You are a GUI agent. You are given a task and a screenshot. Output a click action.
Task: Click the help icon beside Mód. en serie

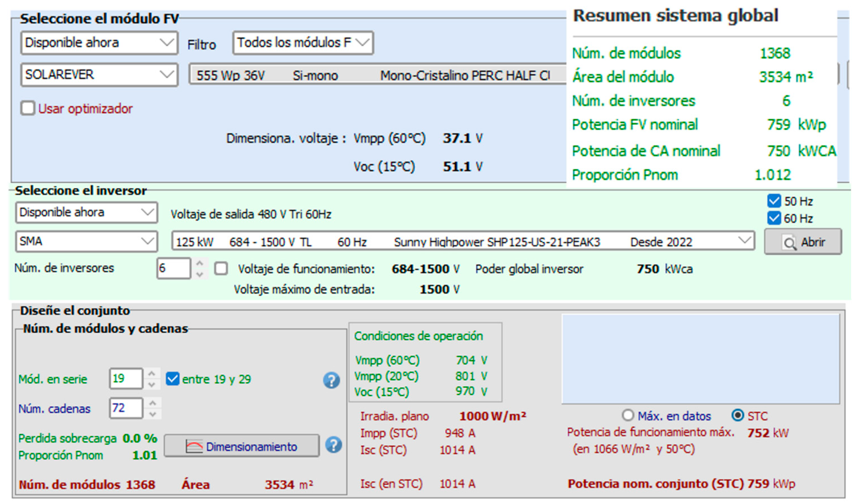click(x=331, y=380)
